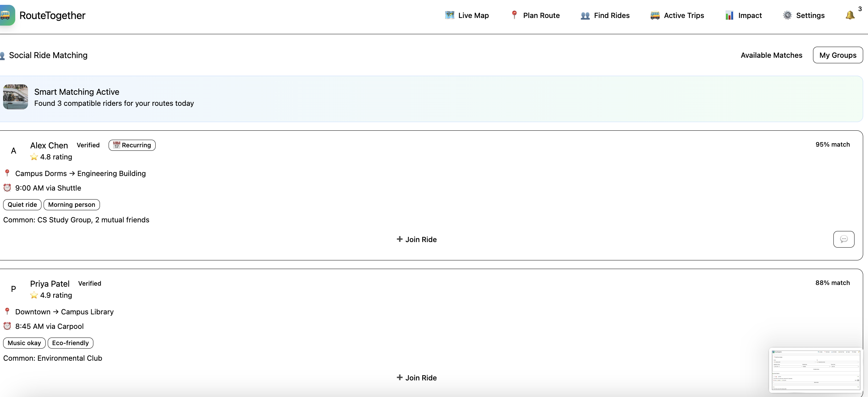Join Priya Patel's carpool ride
This screenshot has height=397, width=868.
[x=417, y=378]
